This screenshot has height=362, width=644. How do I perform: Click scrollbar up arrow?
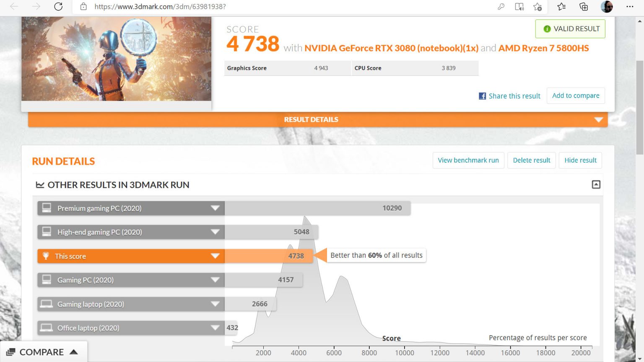640,20
